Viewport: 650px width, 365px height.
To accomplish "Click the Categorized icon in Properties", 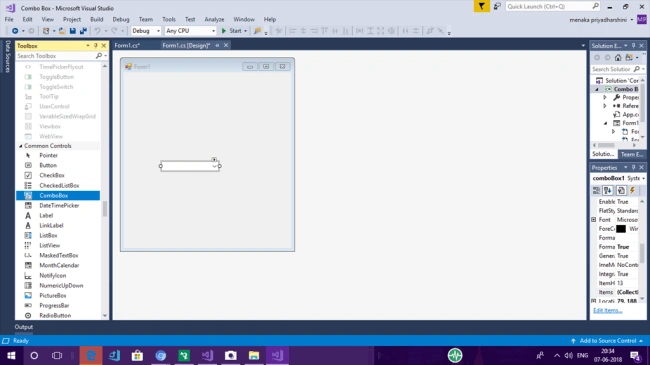I will (596, 190).
